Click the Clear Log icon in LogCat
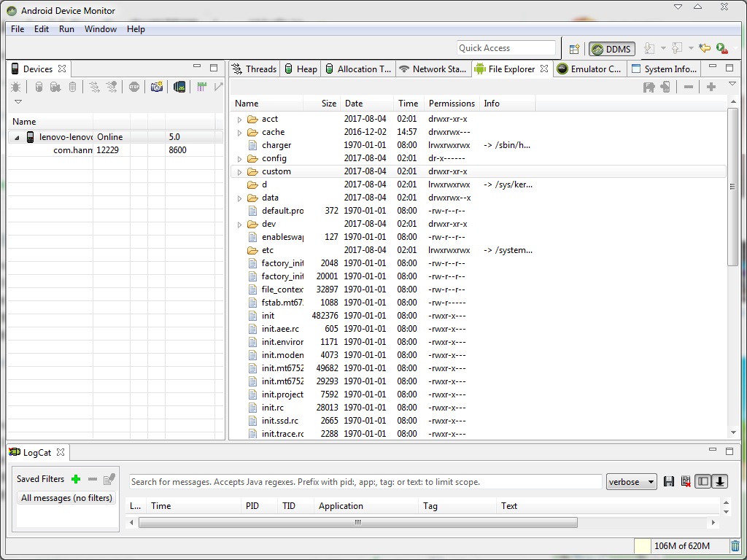Viewport: 747px width, 560px height. point(686,482)
